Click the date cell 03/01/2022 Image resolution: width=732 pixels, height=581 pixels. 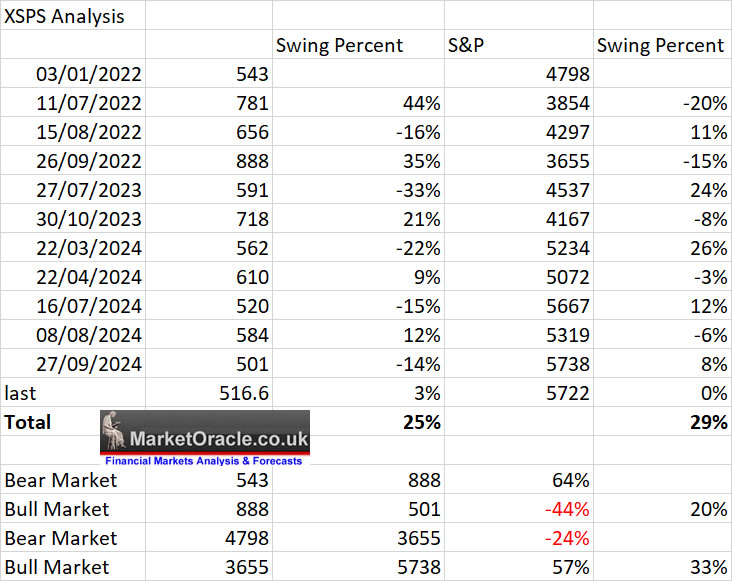pyautogui.click(x=88, y=74)
